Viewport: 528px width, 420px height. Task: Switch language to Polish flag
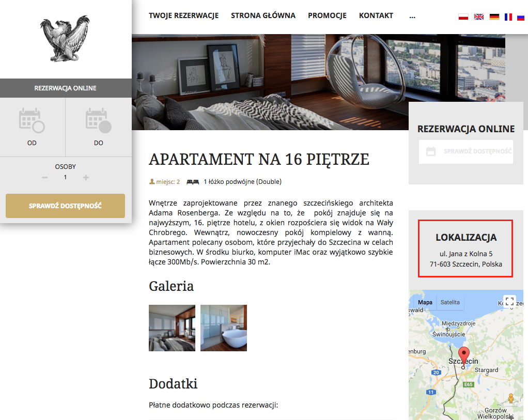pos(463,17)
